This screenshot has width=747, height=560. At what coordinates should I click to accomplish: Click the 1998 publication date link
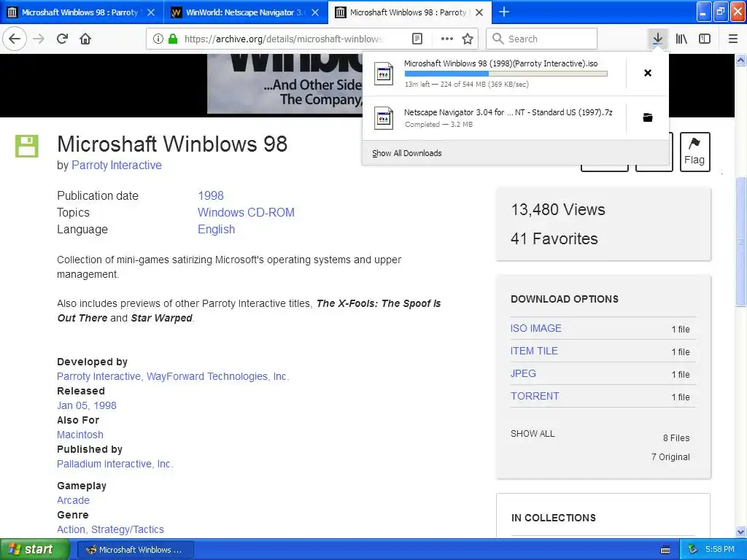(x=211, y=195)
